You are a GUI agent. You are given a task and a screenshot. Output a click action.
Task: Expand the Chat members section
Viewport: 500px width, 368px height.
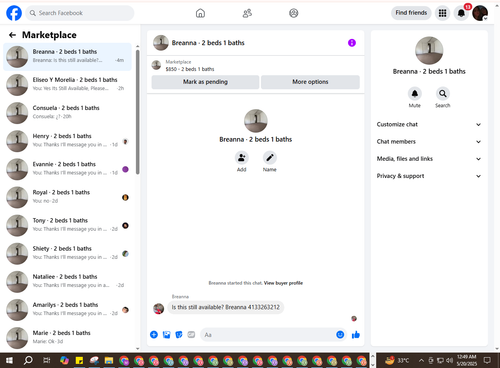(x=429, y=142)
